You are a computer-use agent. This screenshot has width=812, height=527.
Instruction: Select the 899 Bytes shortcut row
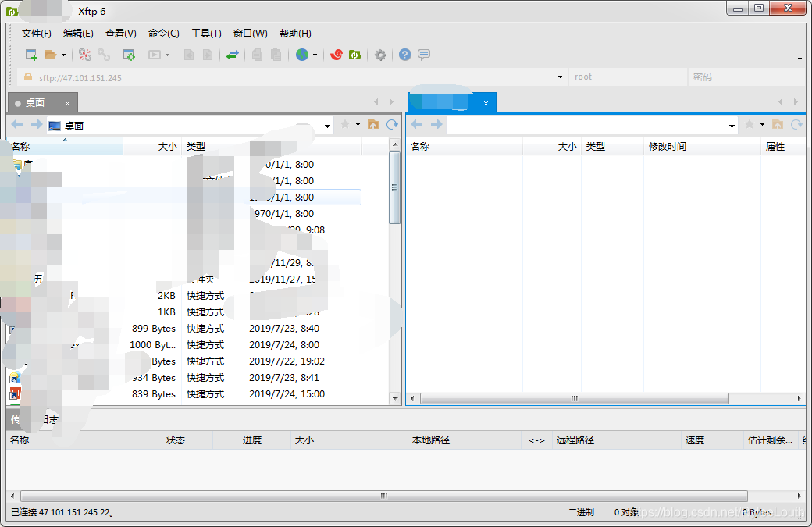coord(184,329)
